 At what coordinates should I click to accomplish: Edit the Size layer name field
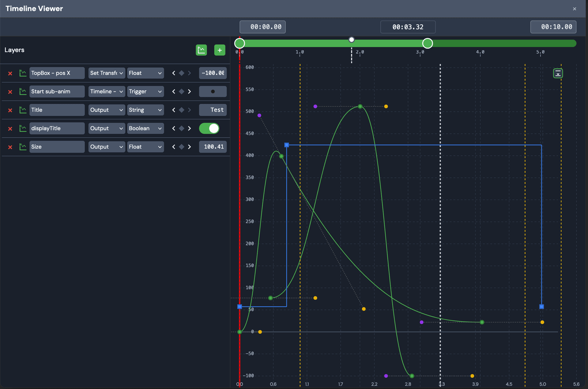click(57, 146)
